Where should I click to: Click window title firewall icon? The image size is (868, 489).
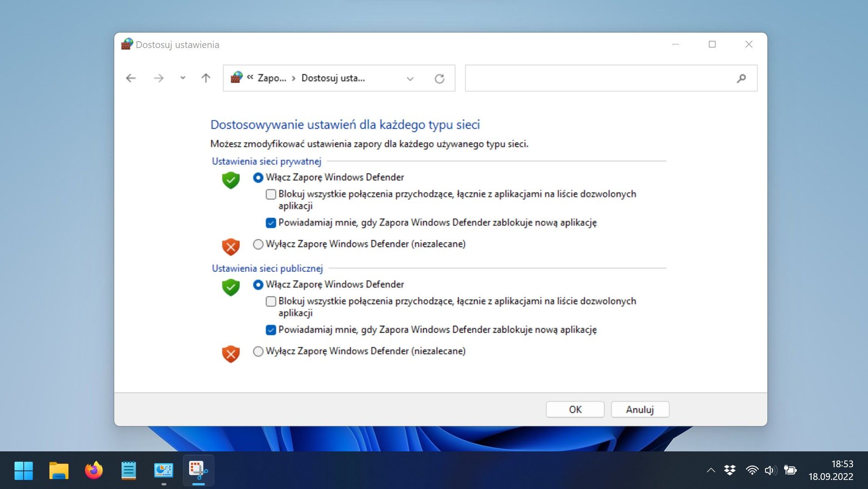pyautogui.click(x=127, y=44)
